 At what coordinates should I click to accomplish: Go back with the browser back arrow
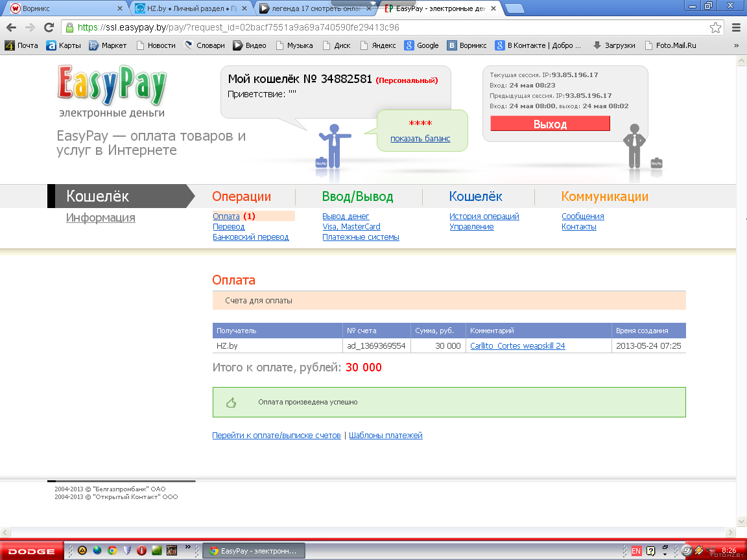[x=12, y=28]
